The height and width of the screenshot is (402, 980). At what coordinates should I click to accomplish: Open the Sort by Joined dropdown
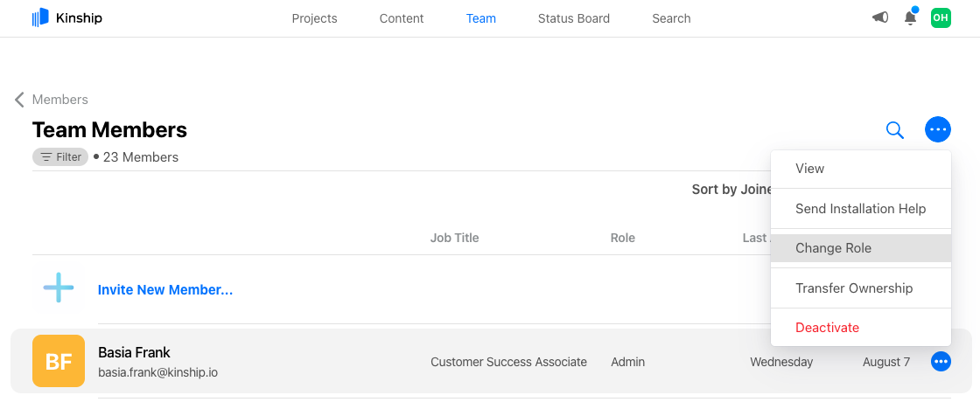[x=731, y=190]
